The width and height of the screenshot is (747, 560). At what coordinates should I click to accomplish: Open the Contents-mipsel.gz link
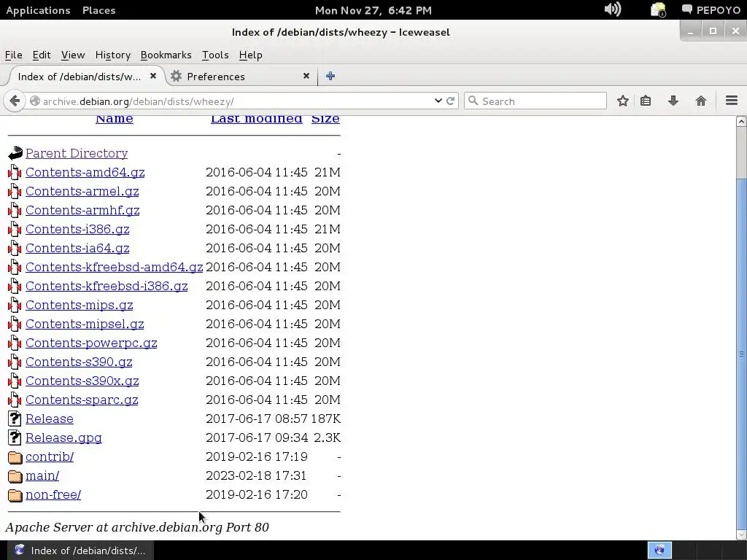[85, 324]
